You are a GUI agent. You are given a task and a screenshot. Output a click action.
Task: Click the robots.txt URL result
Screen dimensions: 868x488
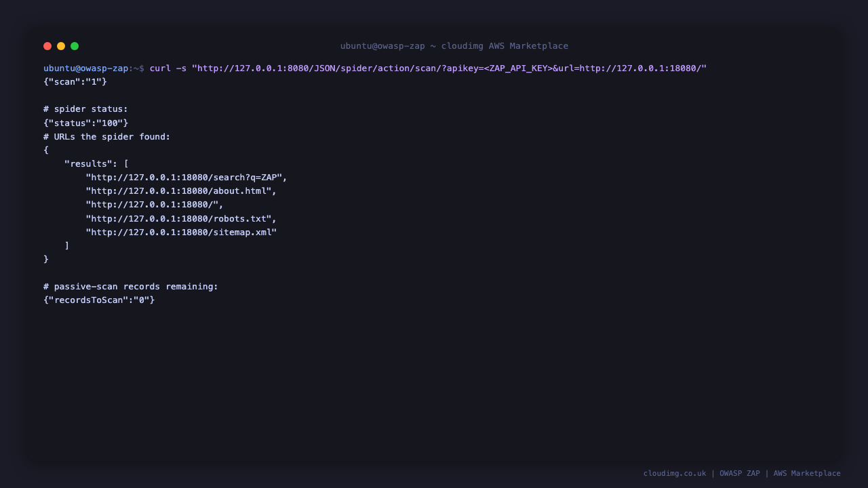pyautogui.click(x=181, y=218)
